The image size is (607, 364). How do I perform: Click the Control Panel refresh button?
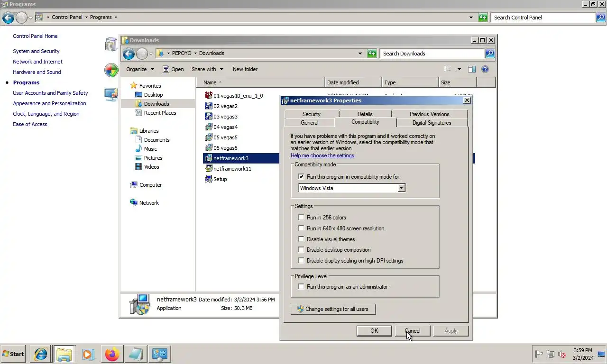[x=483, y=18]
